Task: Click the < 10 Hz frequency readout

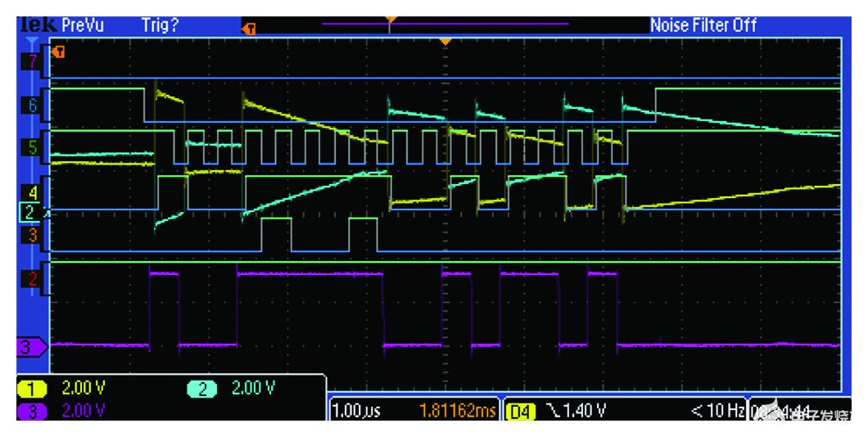Action: [716, 410]
